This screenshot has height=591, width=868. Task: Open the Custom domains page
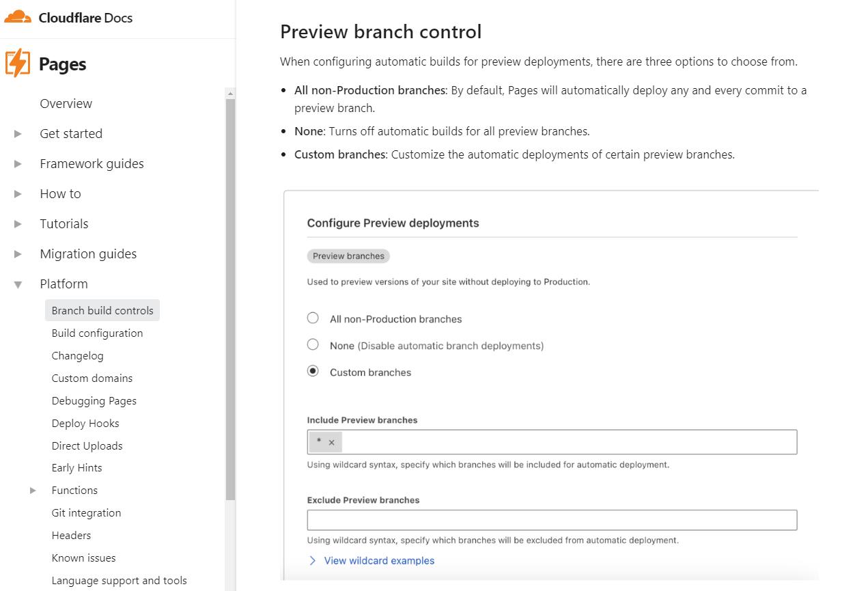click(x=92, y=378)
